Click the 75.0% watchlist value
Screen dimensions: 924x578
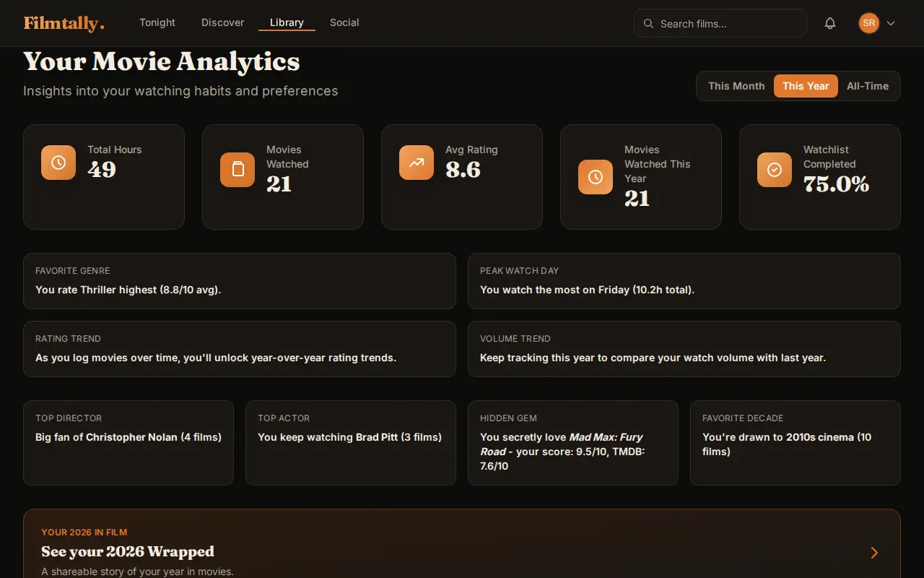[x=836, y=184]
